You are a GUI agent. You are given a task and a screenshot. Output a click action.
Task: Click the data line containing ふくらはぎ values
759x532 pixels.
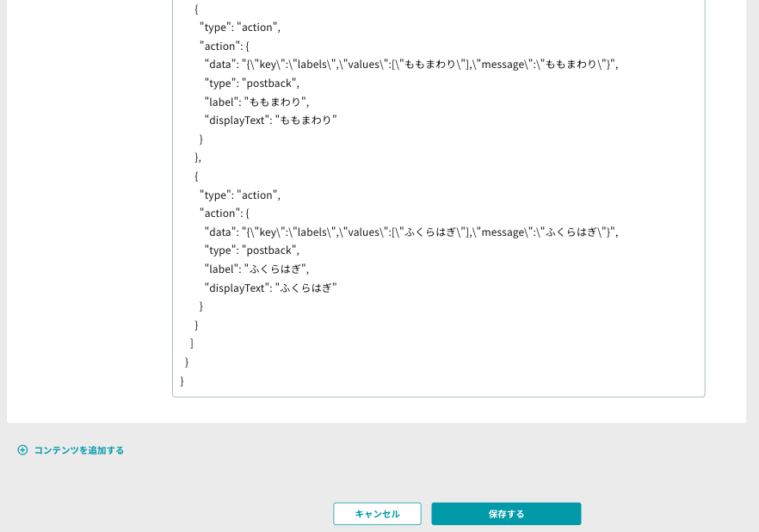(x=411, y=232)
